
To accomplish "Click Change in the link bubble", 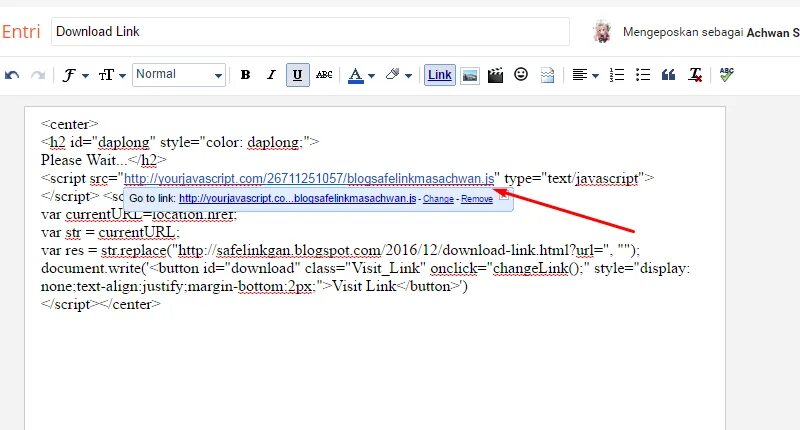I will click(438, 199).
